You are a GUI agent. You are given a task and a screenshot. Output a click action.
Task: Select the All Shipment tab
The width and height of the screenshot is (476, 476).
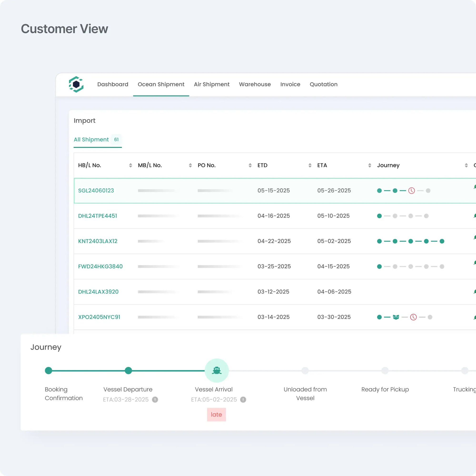91,139
